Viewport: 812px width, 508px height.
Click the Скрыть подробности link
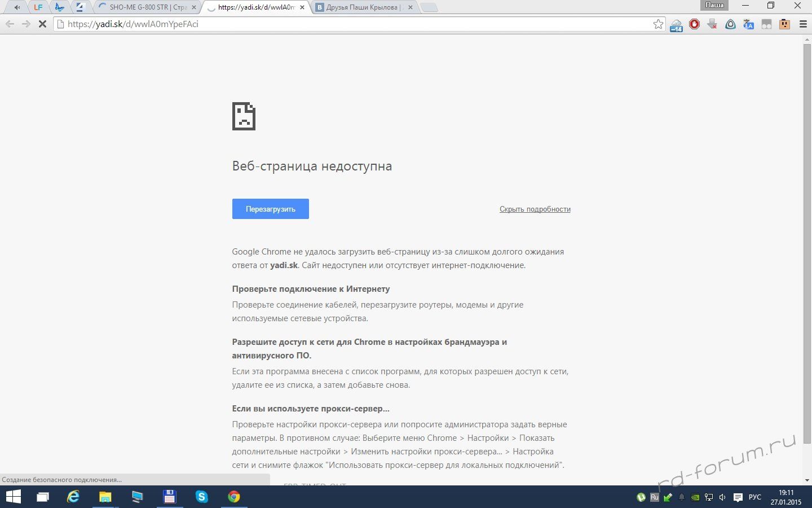tap(535, 209)
